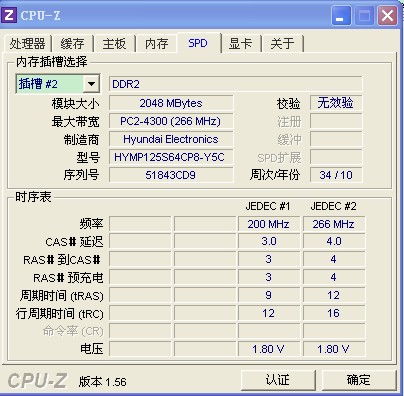This screenshot has width=404, height=396.
Task: Click the 2048 MBytes module size field
Action: (x=171, y=103)
